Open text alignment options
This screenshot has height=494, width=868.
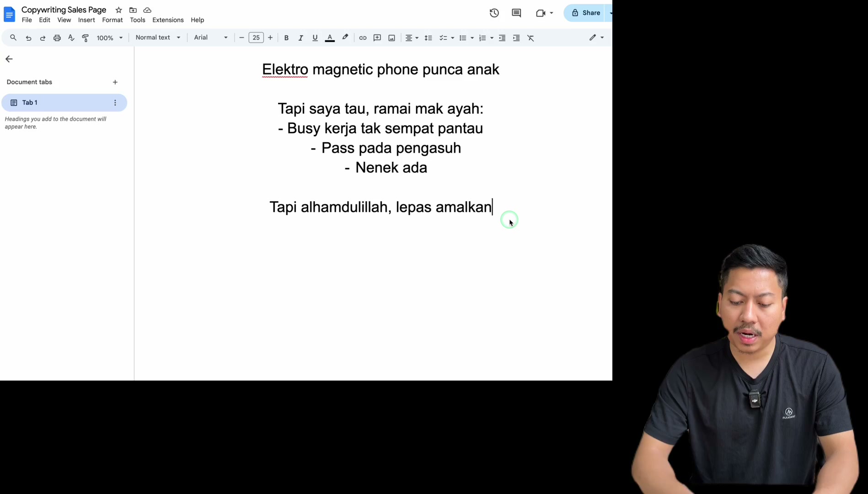pyautogui.click(x=412, y=38)
